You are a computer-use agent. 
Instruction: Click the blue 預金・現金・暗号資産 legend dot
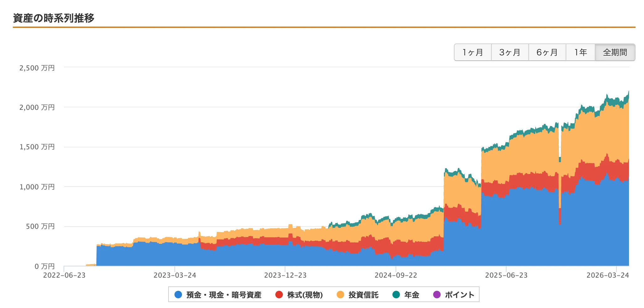tap(178, 295)
